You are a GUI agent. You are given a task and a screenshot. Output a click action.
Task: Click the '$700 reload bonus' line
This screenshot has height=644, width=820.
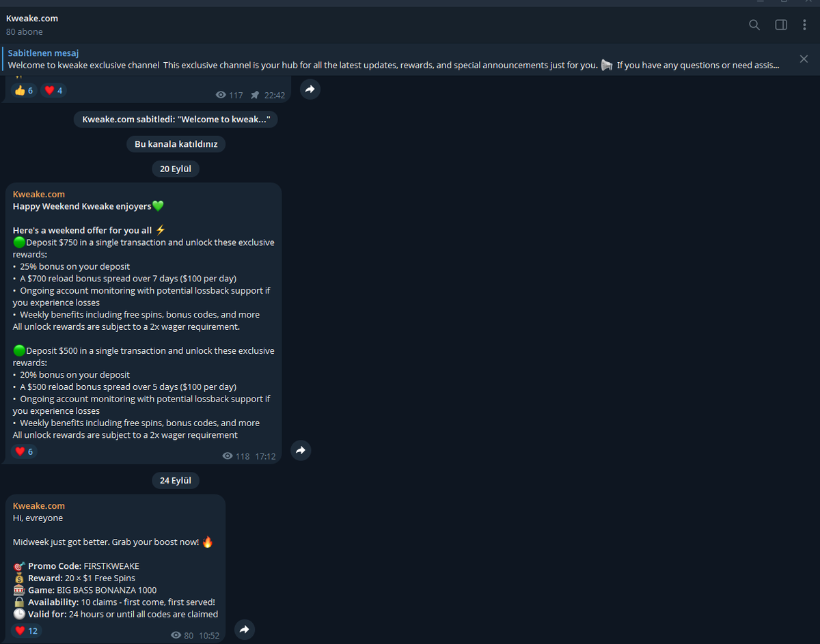[124, 279]
